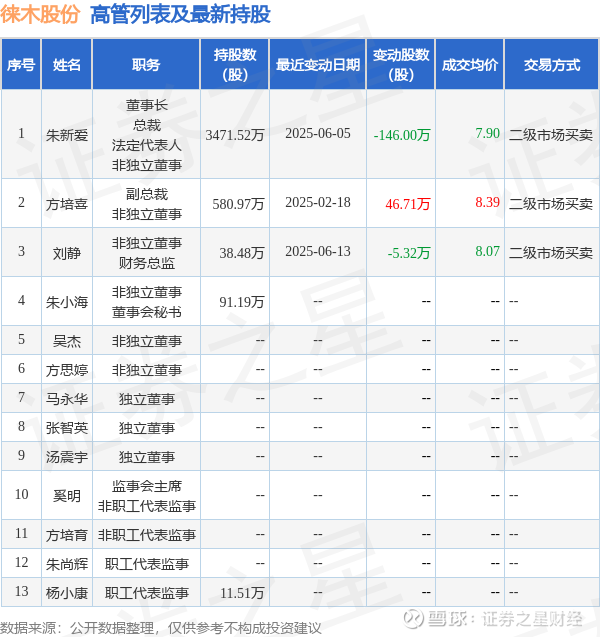
Task: Click the date 2025-06-05
Action: point(318,134)
